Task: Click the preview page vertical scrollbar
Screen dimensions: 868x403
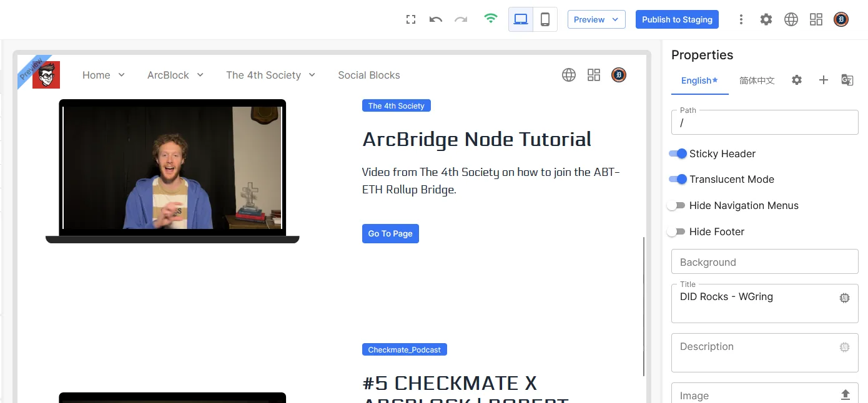Action: point(643,306)
